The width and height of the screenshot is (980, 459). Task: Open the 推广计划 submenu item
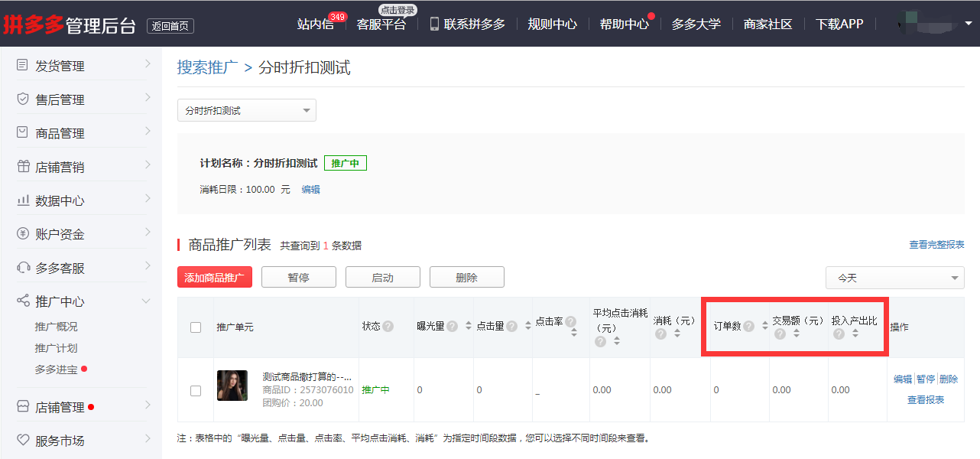pos(56,348)
